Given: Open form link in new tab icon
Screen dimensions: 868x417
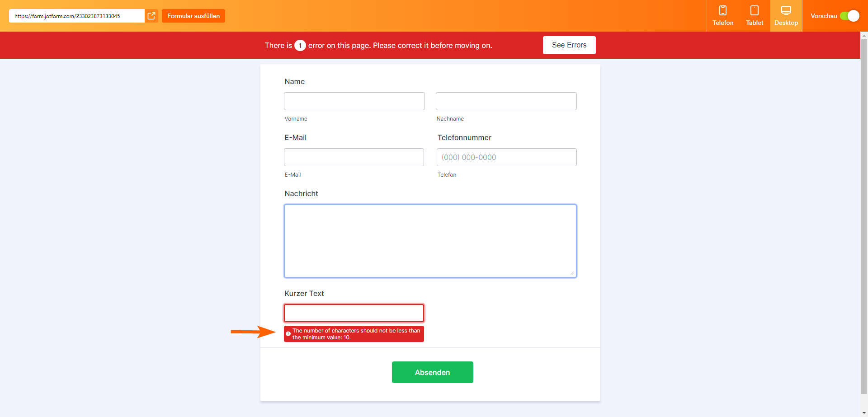Looking at the screenshot, I should [x=151, y=16].
